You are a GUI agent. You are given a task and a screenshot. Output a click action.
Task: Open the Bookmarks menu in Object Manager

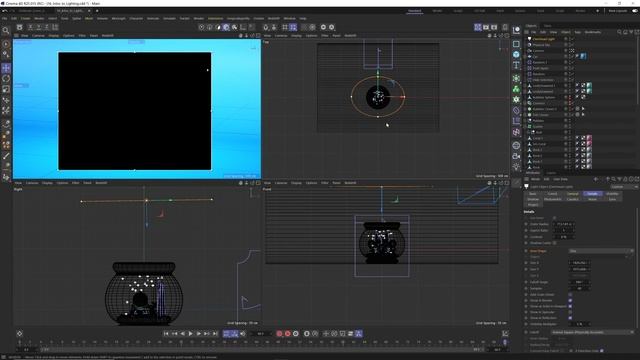click(x=593, y=32)
